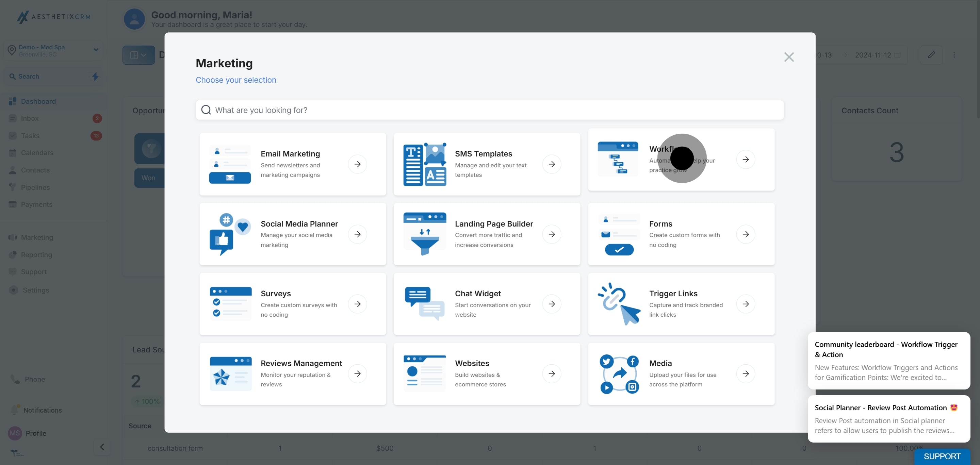Click the Choose your selection link
The height and width of the screenshot is (465, 980).
pos(236,80)
